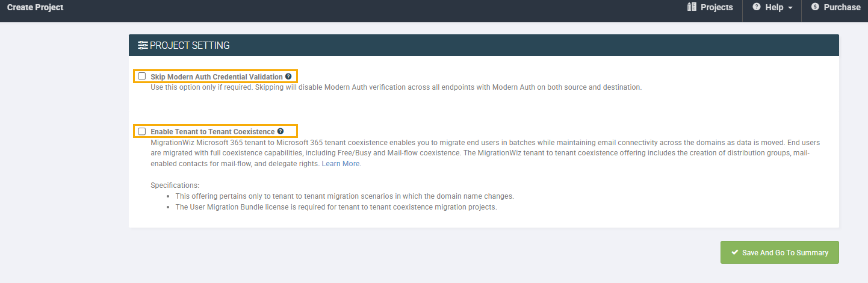
Task: Click the Create Project page title
Action: coord(36,7)
